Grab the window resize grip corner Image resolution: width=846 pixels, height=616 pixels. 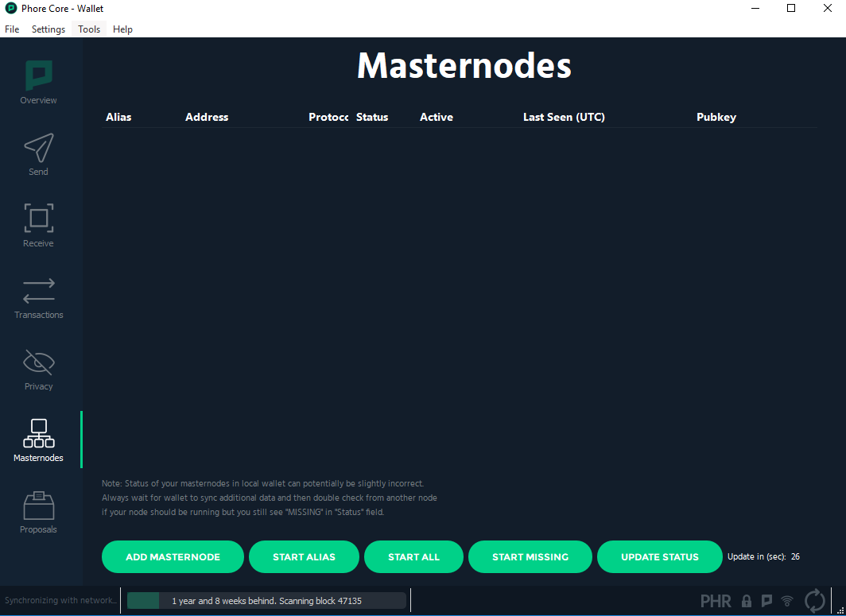click(840, 610)
